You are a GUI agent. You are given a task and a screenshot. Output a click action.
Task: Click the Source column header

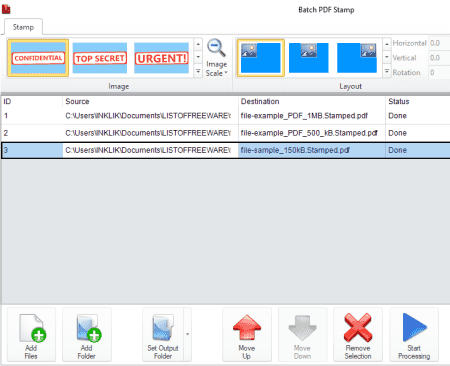pos(150,101)
